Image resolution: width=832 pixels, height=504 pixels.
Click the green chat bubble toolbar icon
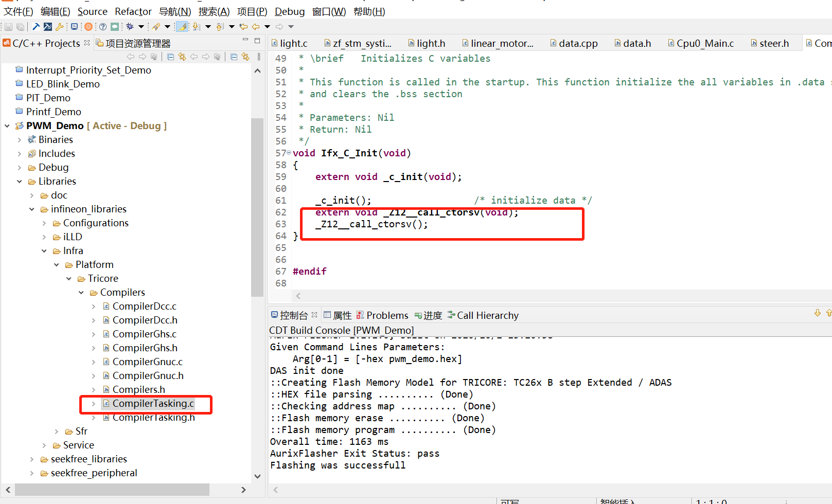[x=115, y=27]
